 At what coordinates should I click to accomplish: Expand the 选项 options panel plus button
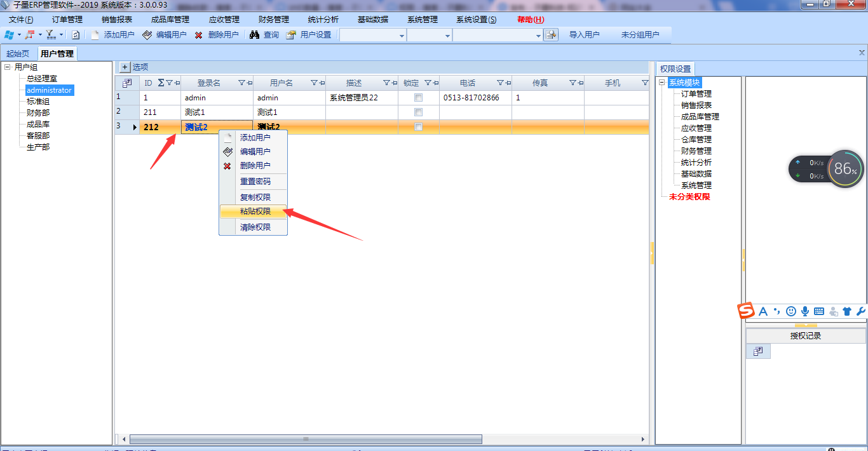(125, 67)
